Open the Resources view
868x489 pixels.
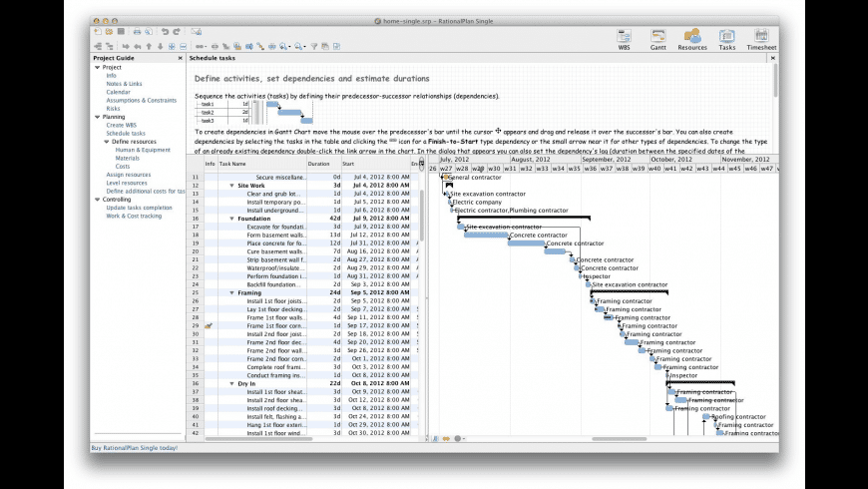pyautogui.click(x=692, y=40)
